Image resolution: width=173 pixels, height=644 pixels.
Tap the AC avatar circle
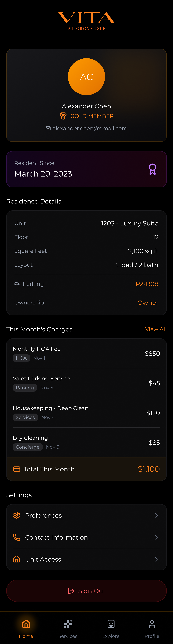click(x=86, y=77)
